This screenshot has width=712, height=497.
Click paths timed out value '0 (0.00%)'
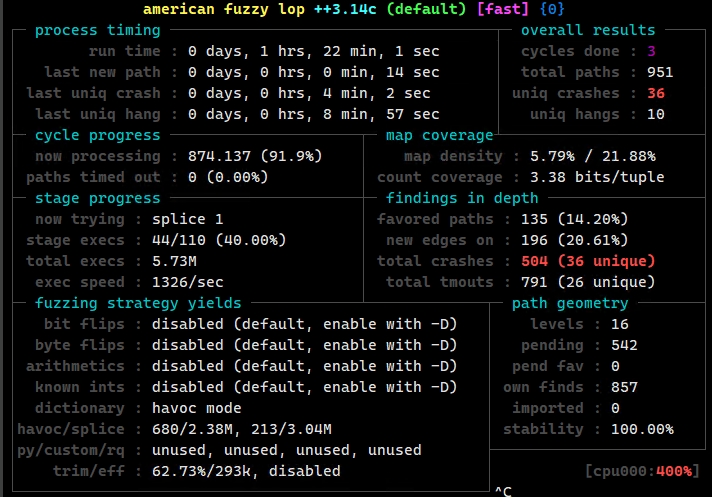coord(228,177)
